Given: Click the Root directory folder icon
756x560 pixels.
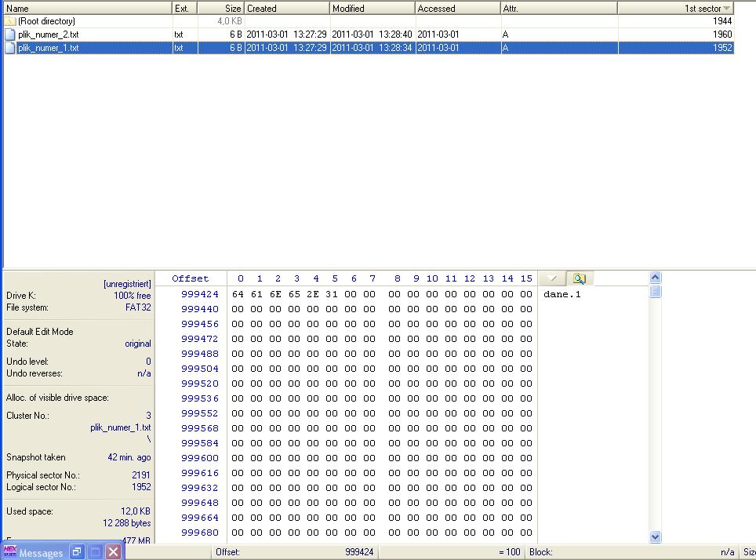Looking at the screenshot, I should coord(11,21).
